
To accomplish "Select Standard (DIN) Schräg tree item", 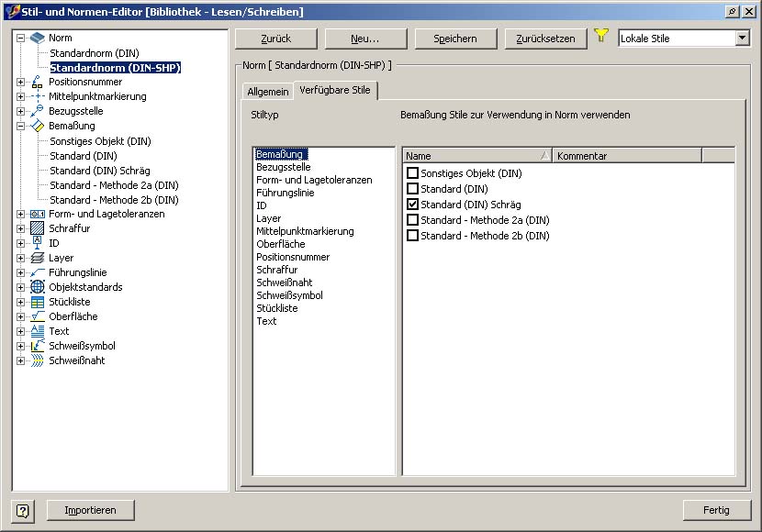I will (x=100, y=171).
